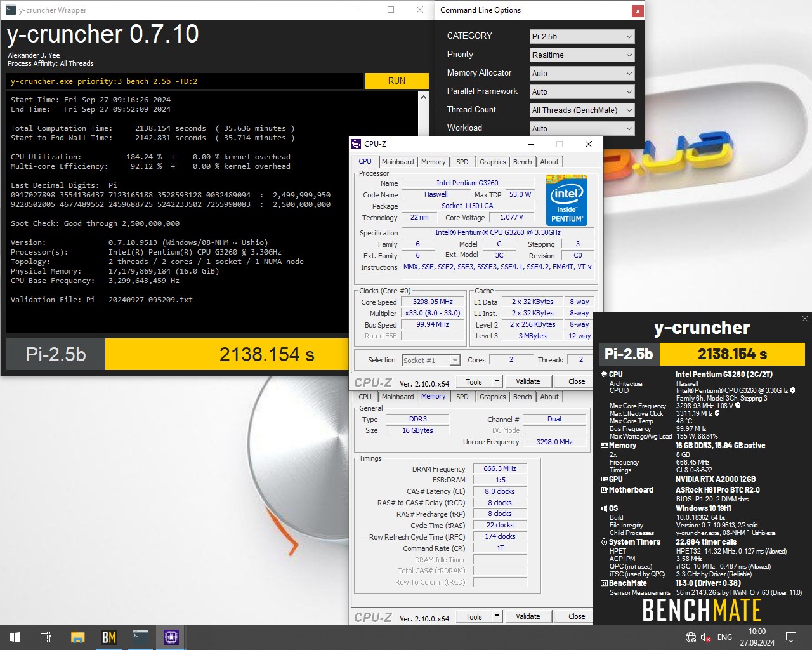The image size is (812, 650).
Task: Open the Socket #1 selection dropdown
Action: coord(431,361)
